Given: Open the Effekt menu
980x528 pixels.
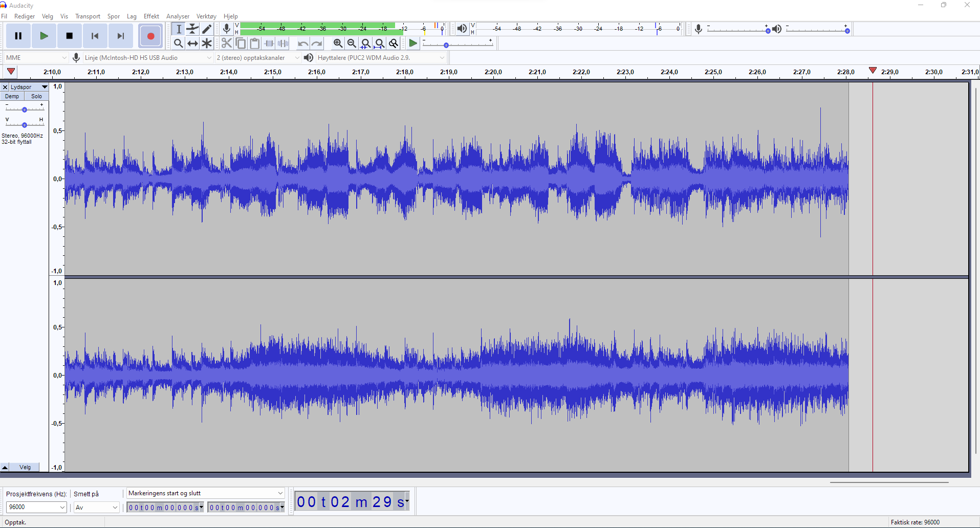Looking at the screenshot, I should tap(151, 16).
